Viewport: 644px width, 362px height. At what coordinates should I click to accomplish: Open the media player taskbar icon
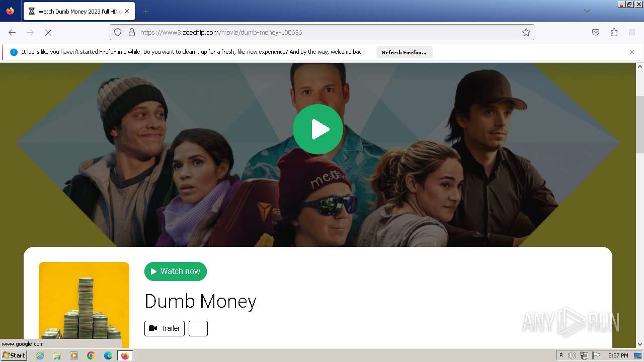[74, 355]
